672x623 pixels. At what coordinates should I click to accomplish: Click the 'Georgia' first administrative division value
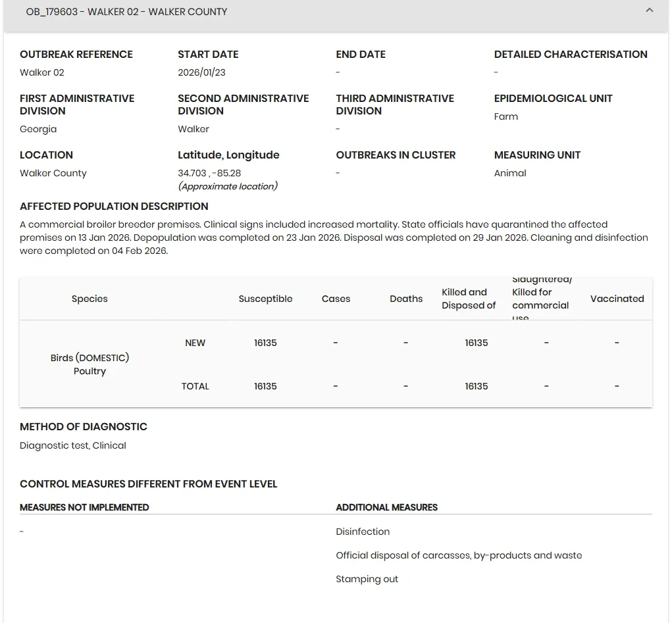coord(38,129)
